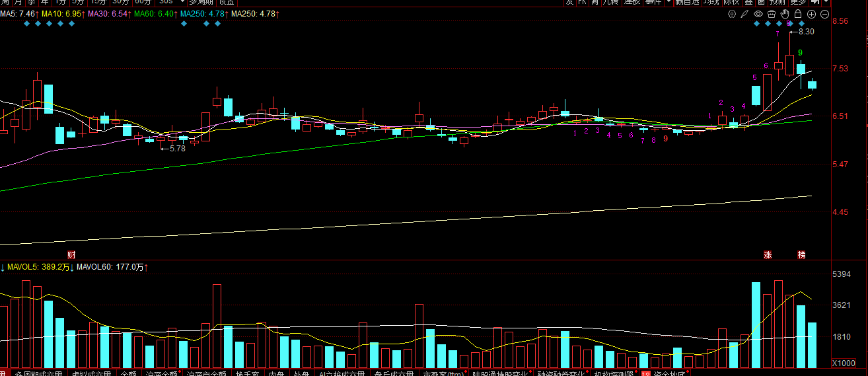Toggle the 九转 indicator button
Screen dimensions: 868x376
[x=612, y=2]
